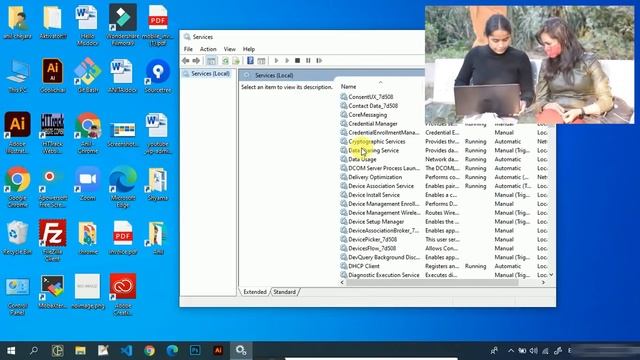Click the volume speaker tray icon
Viewport: 640px width, 360px height.
click(x=533, y=351)
